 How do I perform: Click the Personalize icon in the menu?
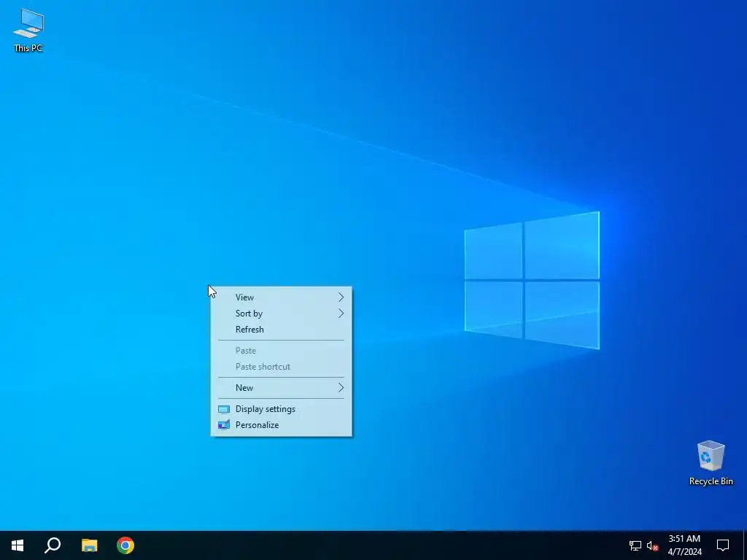[224, 425]
